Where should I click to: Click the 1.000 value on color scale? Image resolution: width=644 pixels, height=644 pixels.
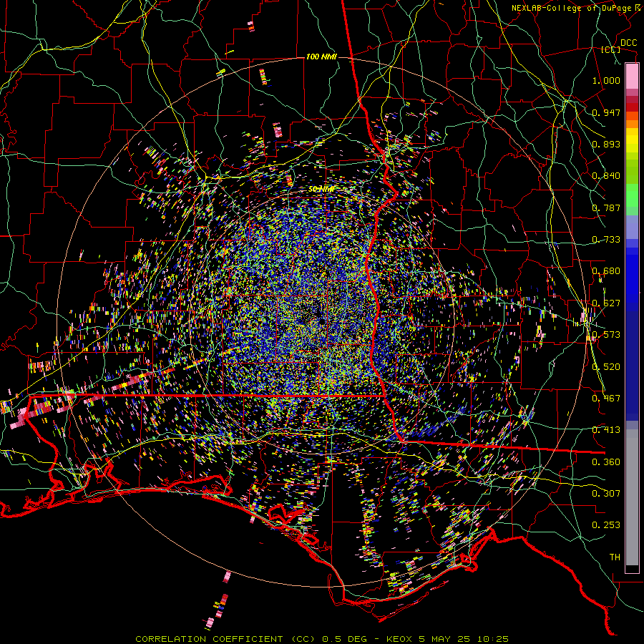click(606, 80)
